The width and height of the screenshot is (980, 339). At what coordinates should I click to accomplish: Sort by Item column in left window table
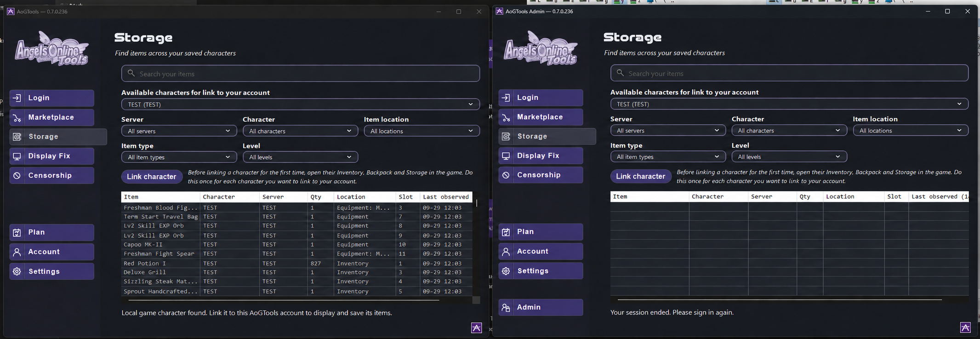(x=161, y=197)
